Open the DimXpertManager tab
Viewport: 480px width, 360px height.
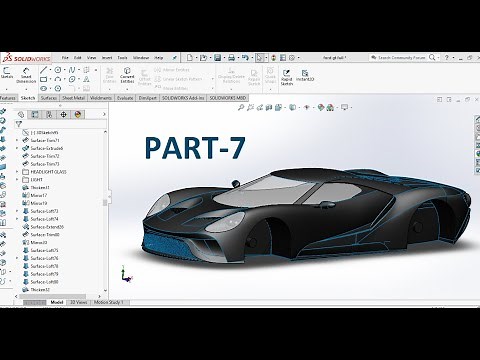[x=63, y=115]
